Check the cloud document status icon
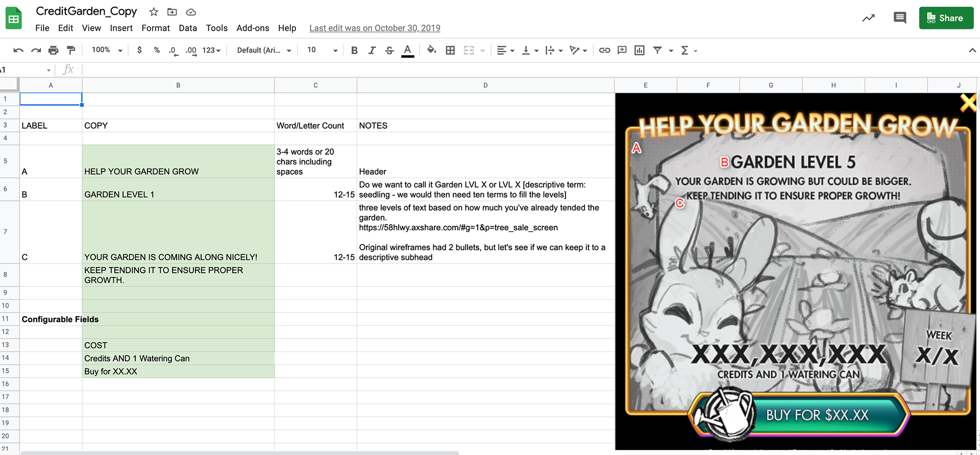The image size is (980, 455). pyautogui.click(x=191, y=12)
